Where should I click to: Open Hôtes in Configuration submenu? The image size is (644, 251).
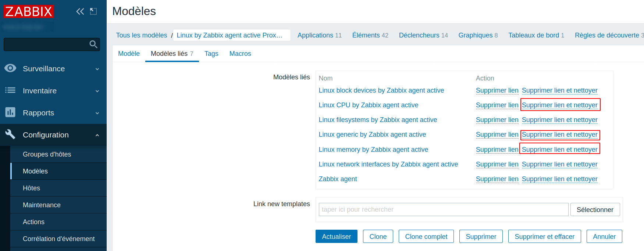click(x=32, y=188)
